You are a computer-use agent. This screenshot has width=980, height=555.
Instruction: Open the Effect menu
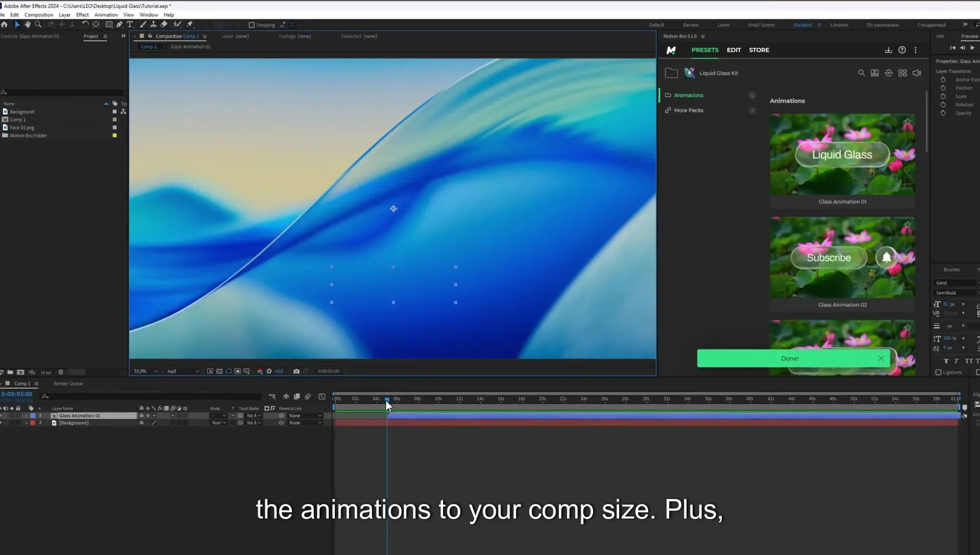click(x=82, y=15)
